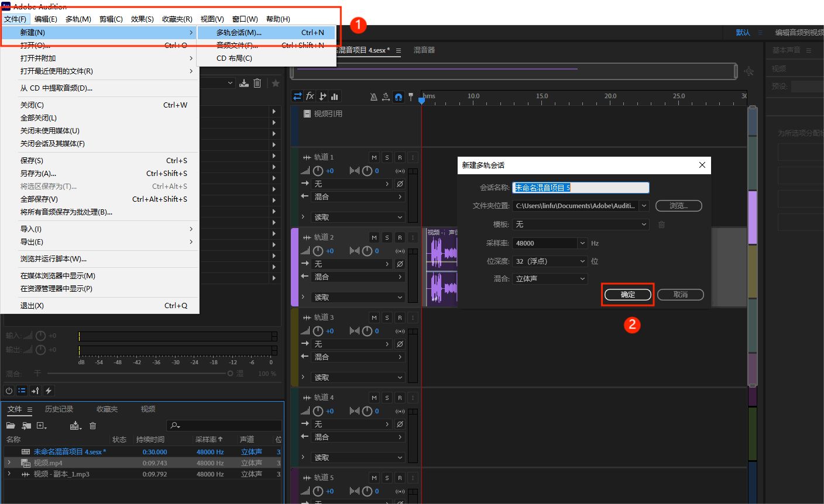Select 视频 - 副本_1.mp3 file
Viewport: 824px width, 504px height.
(61, 474)
